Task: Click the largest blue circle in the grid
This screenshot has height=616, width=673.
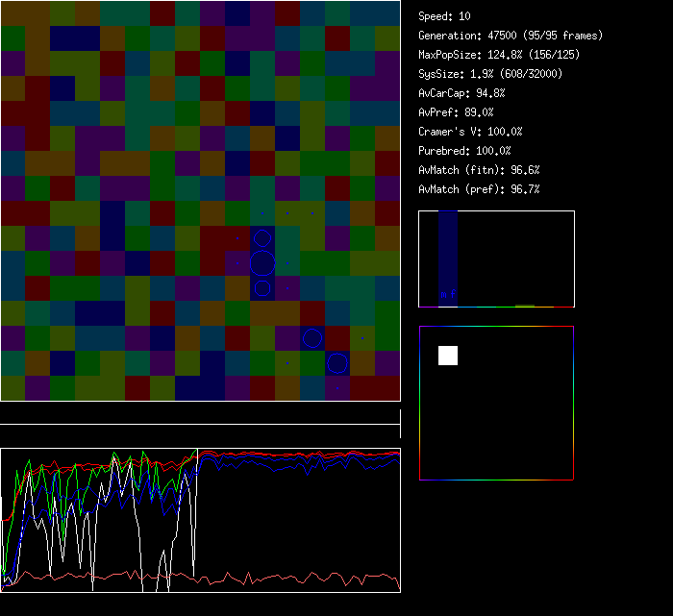Action: (x=262, y=262)
